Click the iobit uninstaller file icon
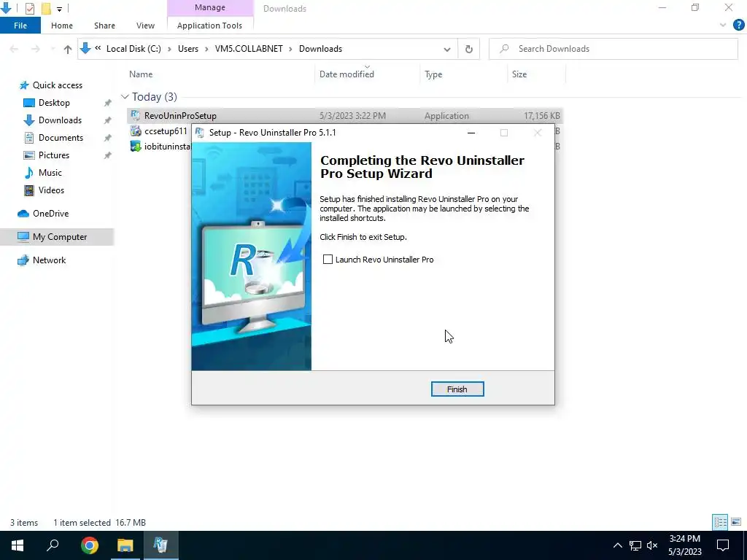This screenshot has width=747, height=560. (136, 146)
